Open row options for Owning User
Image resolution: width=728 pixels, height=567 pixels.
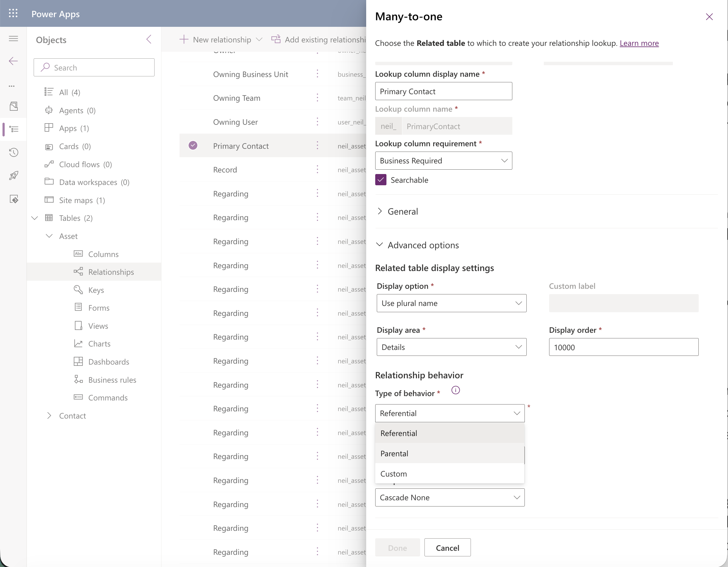click(x=317, y=122)
